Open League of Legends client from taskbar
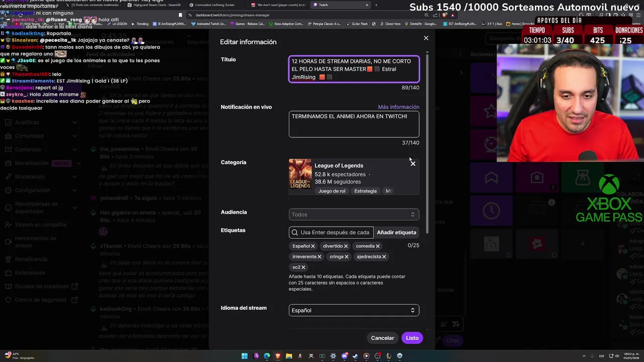 click(388, 356)
